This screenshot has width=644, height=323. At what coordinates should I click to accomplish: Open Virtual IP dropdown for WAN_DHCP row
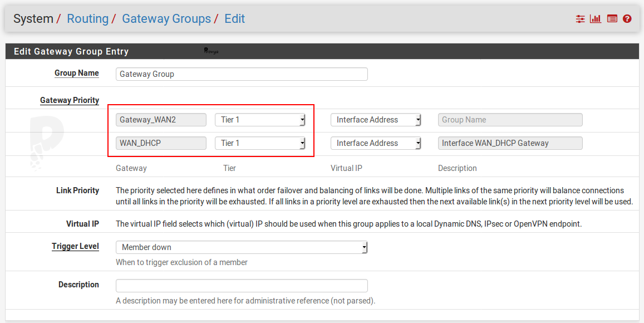376,143
